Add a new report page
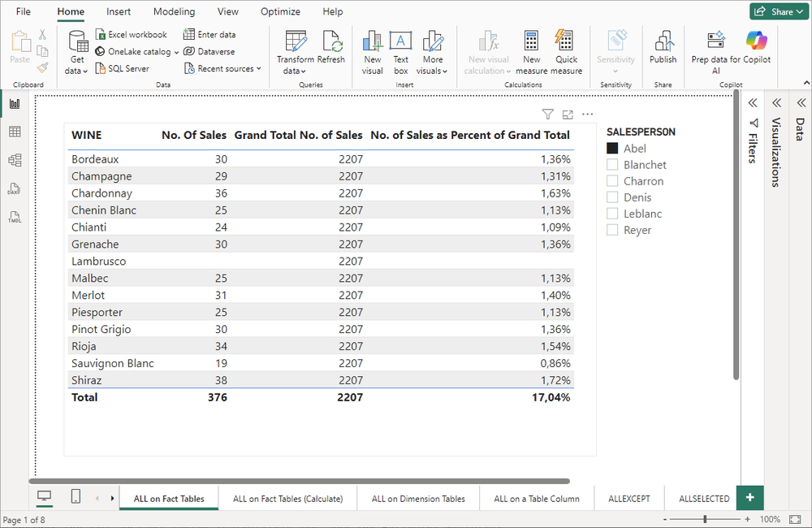This screenshot has width=812, height=528. click(749, 498)
